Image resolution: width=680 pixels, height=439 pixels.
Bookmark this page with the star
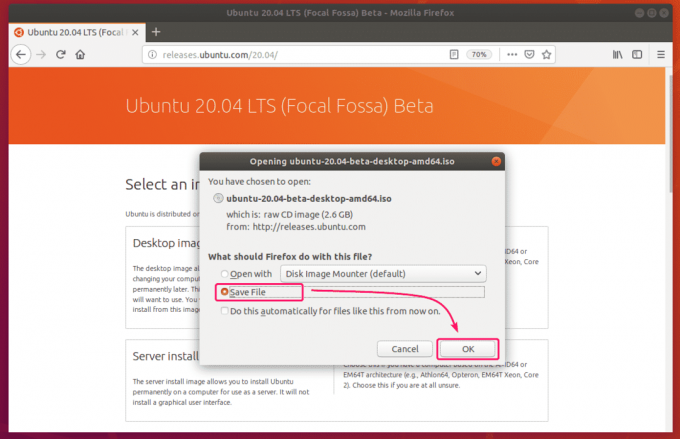pyautogui.click(x=546, y=55)
